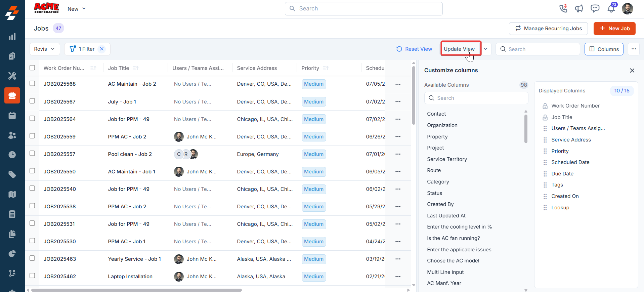644x292 pixels.
Task: Open the notifications bell with 72 badge
Action: 611,8
